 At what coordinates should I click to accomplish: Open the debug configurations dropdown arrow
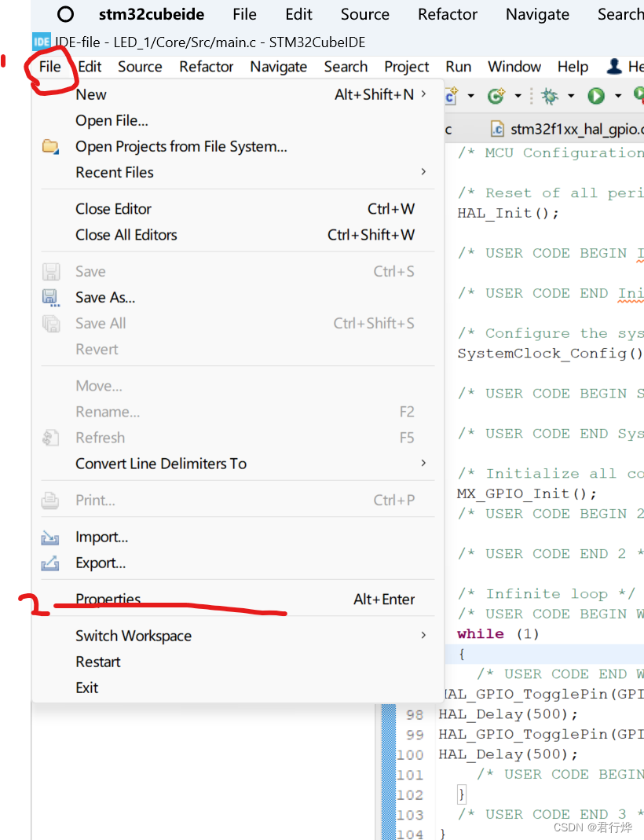tap(571, 97)
